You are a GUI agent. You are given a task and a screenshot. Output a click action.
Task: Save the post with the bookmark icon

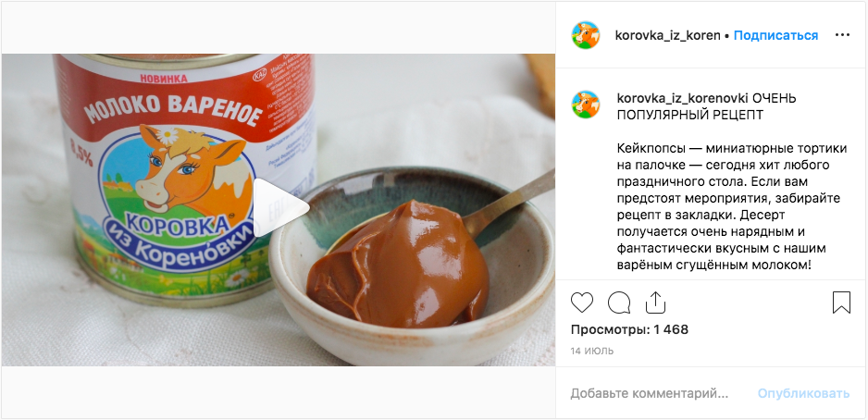(841, 303)
